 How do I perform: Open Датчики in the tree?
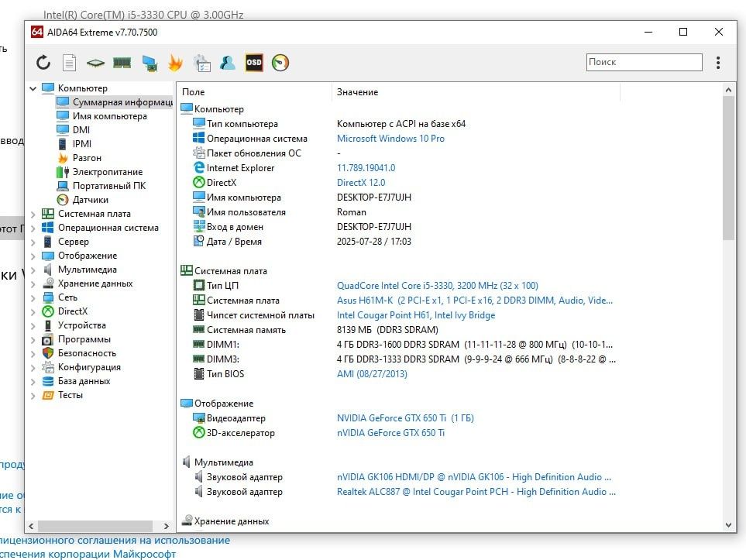tap(82, 200)
